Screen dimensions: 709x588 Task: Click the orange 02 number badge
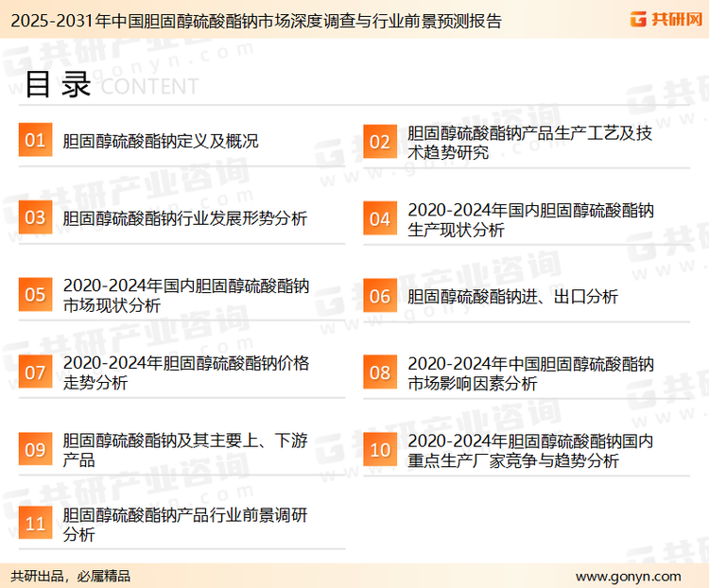coord(380,142)
